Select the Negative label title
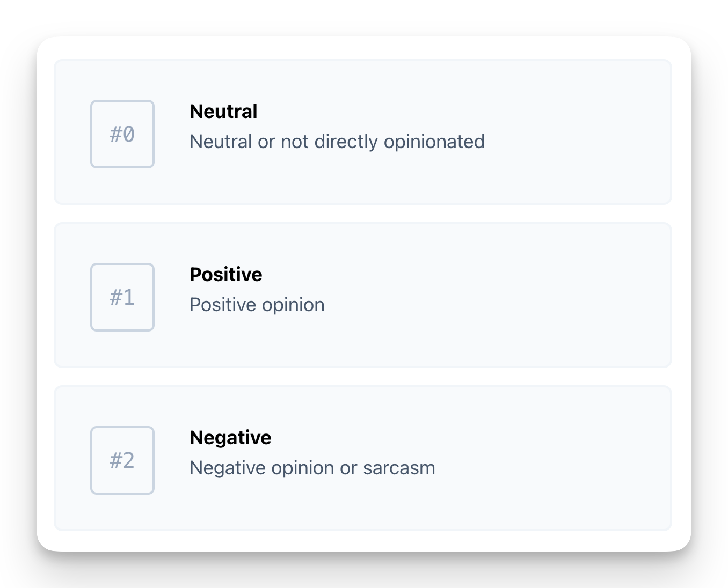728x588 pixels. click(230, 438)
